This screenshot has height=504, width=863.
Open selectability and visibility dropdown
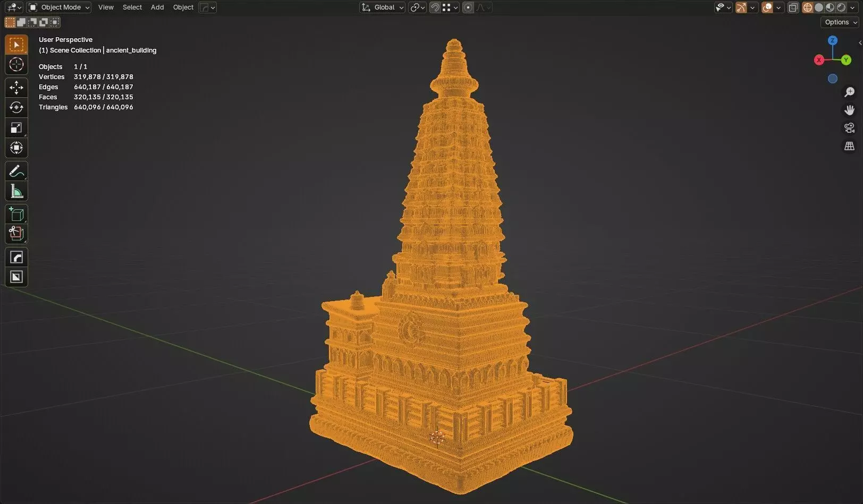point(723,7)
